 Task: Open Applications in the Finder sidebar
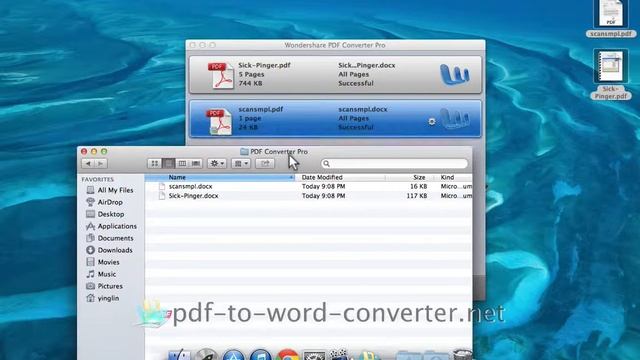point(111,226)
